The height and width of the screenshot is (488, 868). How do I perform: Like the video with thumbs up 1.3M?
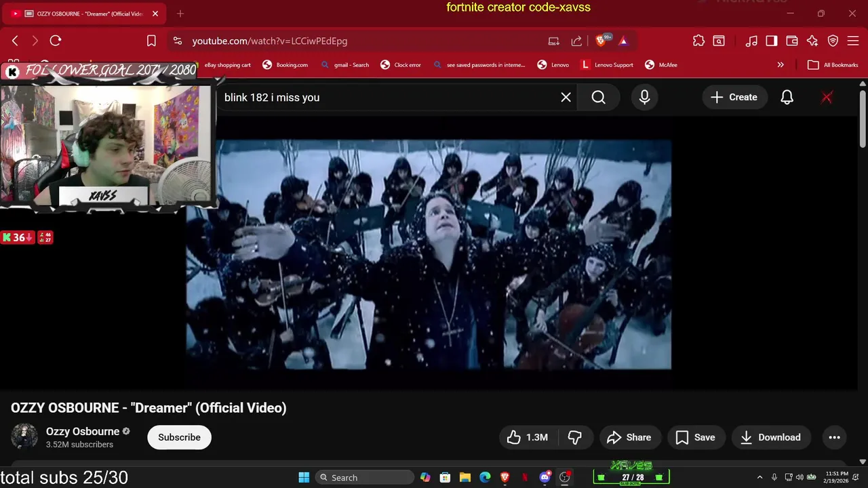tap(527, 437)
